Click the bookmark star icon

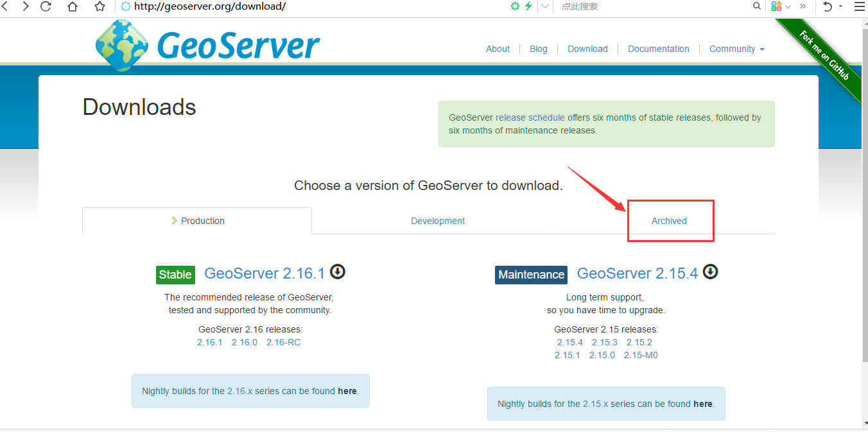point(98,6)
